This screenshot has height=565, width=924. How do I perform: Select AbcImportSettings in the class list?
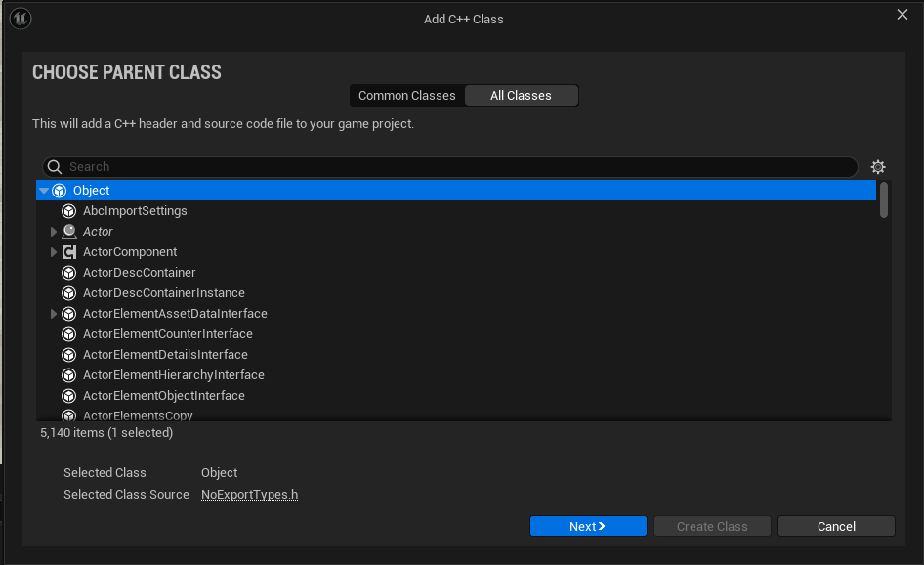[135, 210]
